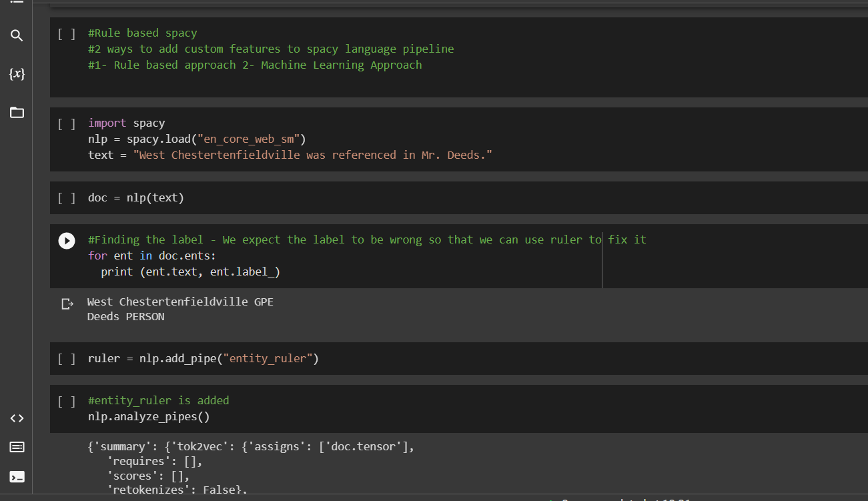Open the search panel in sidebar
This screenshot has height=501, width=868.
click(x=17, y=35)
